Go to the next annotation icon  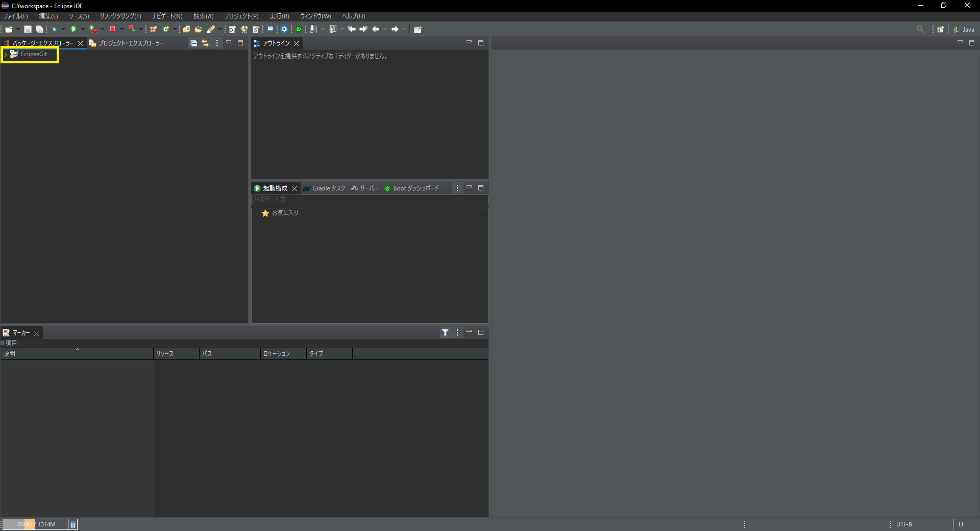point(313,29)
